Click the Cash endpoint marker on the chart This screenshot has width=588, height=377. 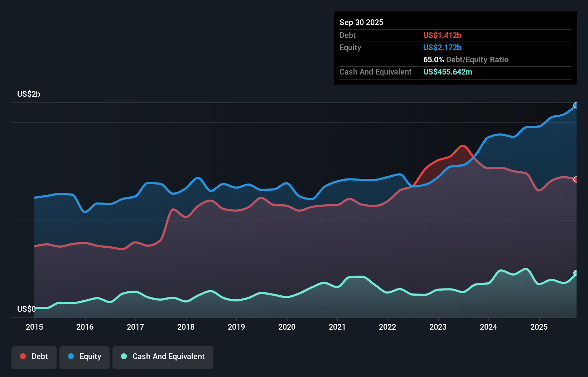[x=576, y=273]
